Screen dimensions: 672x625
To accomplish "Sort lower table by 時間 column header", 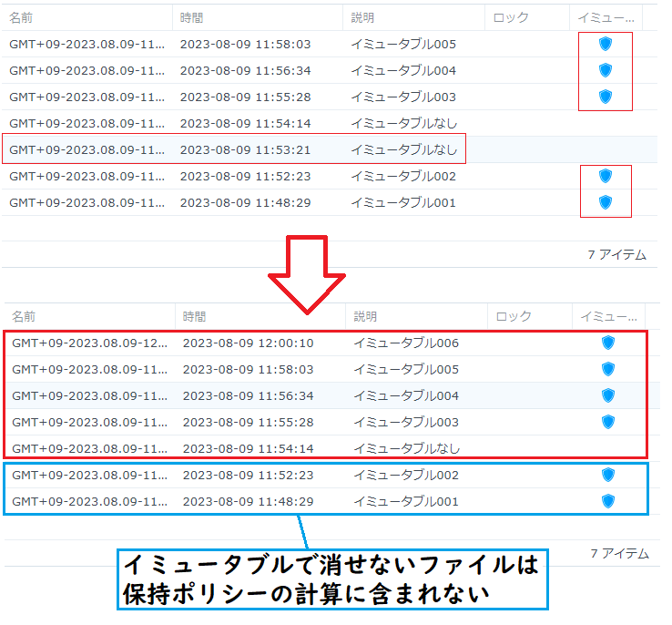I will tap(260, 316).
